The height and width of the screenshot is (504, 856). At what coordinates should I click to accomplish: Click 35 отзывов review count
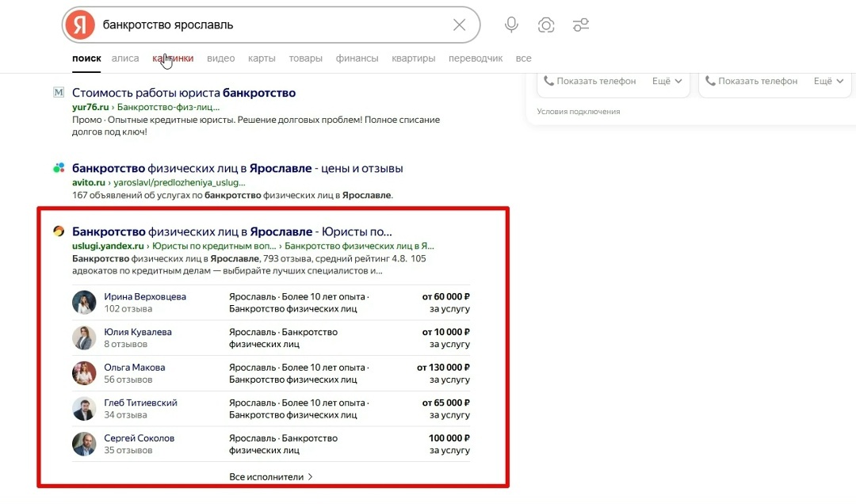(x=128, y=450)
